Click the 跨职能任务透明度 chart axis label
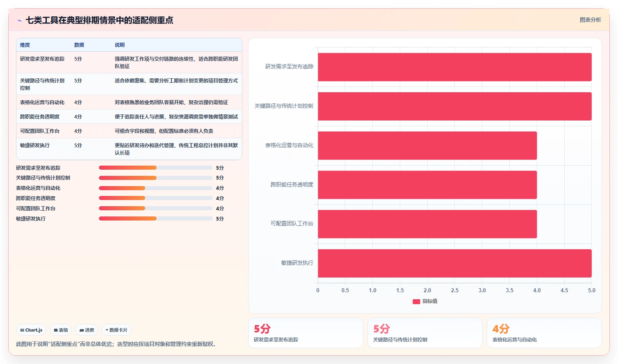This screenshot has width=618, height=364. click(292, 184)
